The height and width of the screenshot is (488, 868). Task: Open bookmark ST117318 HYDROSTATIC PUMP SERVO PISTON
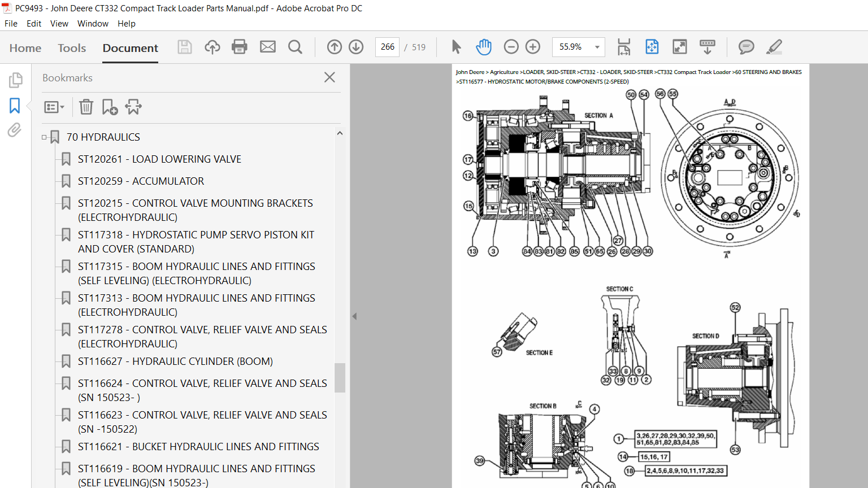(196, 242)
